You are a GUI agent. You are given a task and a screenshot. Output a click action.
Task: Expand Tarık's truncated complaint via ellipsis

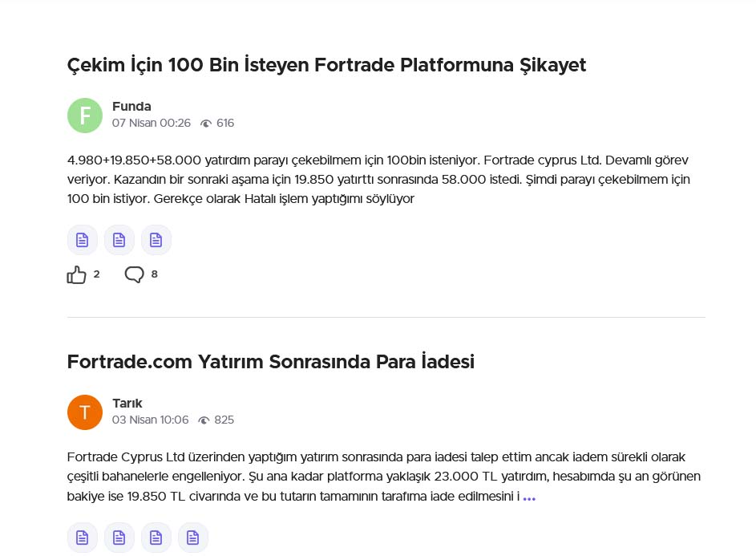click(x=529, y=498)
